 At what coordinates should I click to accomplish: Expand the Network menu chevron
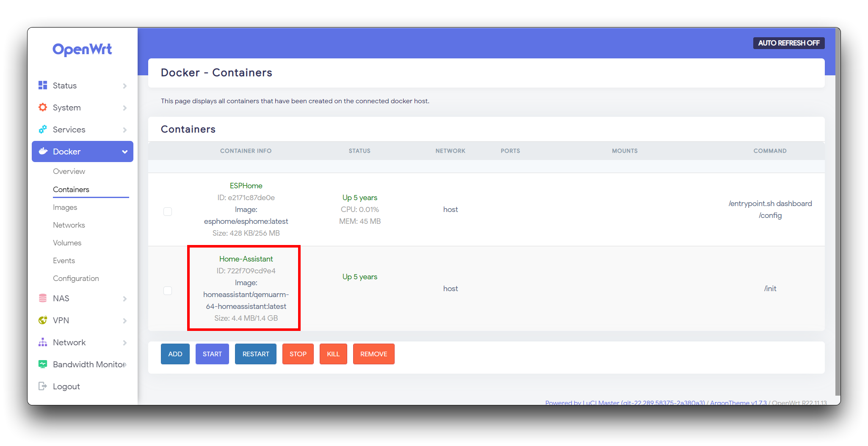coord(125,343)
